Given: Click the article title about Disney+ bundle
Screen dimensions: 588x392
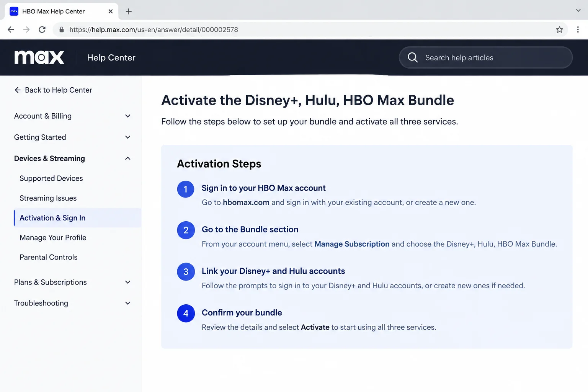Looking at the screenshot, I should [307, 100].
